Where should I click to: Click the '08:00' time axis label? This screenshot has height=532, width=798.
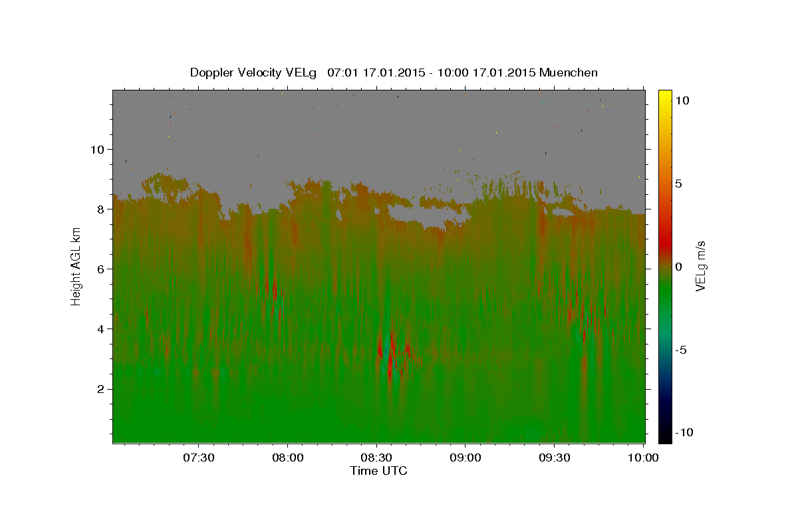point(288,458)
